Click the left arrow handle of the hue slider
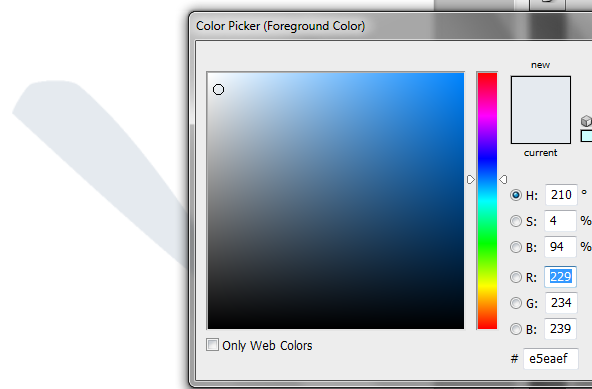 click(x=471, y=179)
